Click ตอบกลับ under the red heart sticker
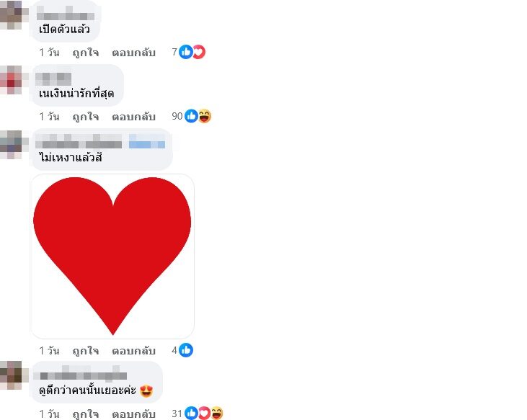The image size is (527, 420). coord(134,351)
